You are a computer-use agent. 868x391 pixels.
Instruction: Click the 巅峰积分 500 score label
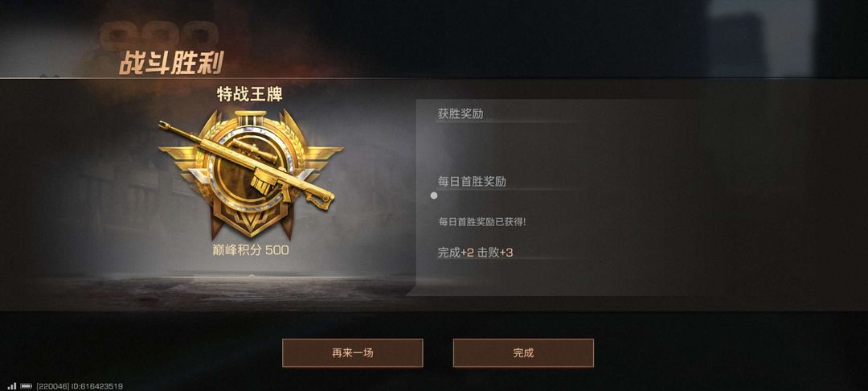(251, 250)
